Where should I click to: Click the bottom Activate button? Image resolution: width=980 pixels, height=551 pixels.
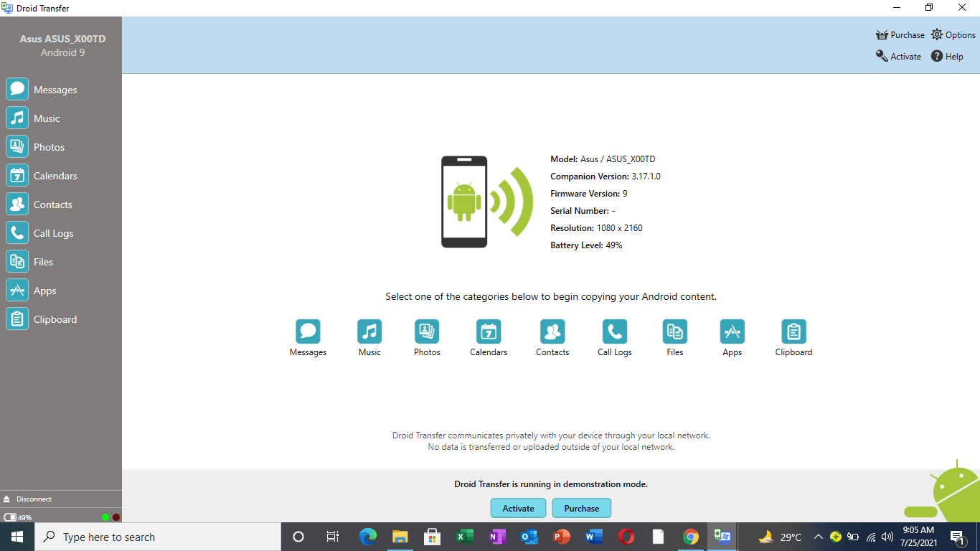[518, 508]
